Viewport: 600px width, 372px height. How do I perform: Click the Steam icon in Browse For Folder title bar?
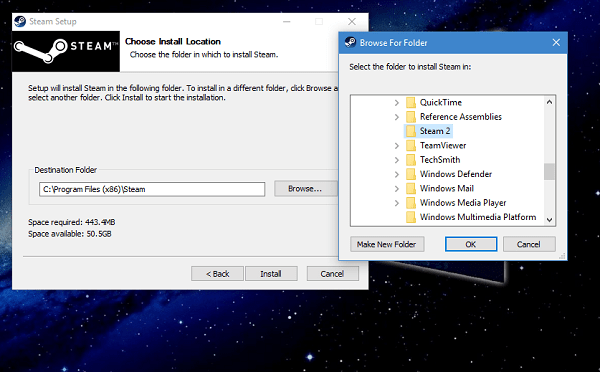tap(350, 42)
